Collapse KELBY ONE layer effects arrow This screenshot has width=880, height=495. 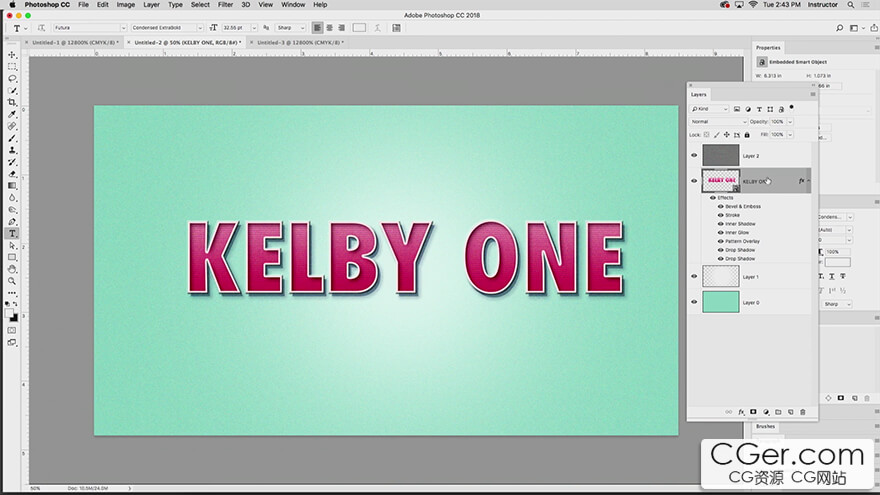(808, 181)
